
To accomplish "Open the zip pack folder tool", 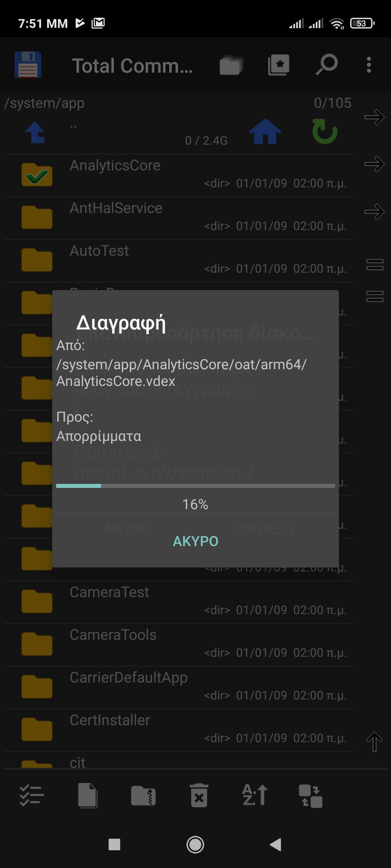I will click(x=143, y=795).
